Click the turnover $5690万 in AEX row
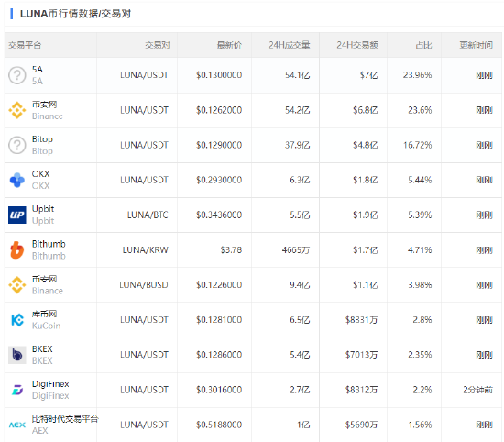 [361, 425]
